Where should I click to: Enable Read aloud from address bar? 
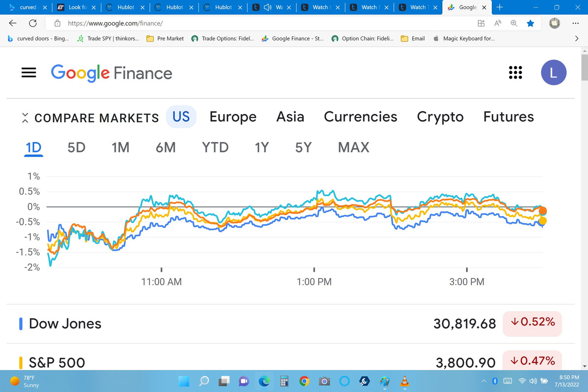click(497, 23)
